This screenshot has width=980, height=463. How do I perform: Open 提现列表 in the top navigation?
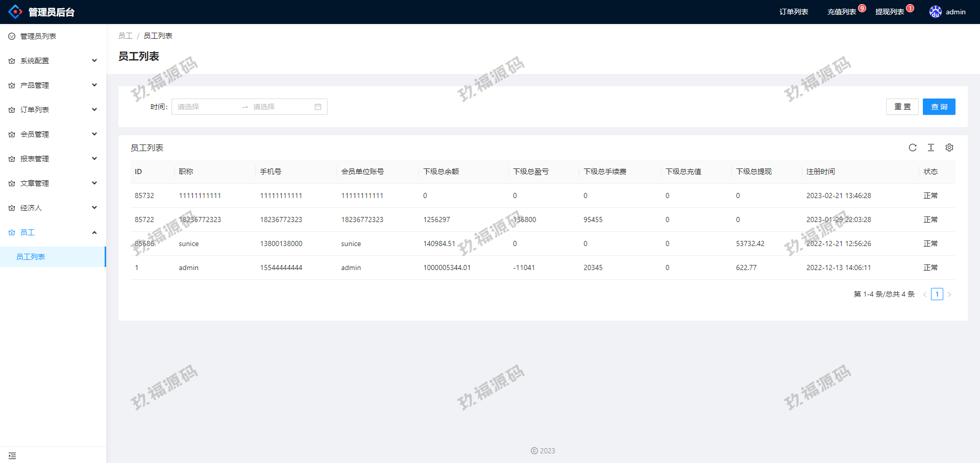[x=889, y=12]
